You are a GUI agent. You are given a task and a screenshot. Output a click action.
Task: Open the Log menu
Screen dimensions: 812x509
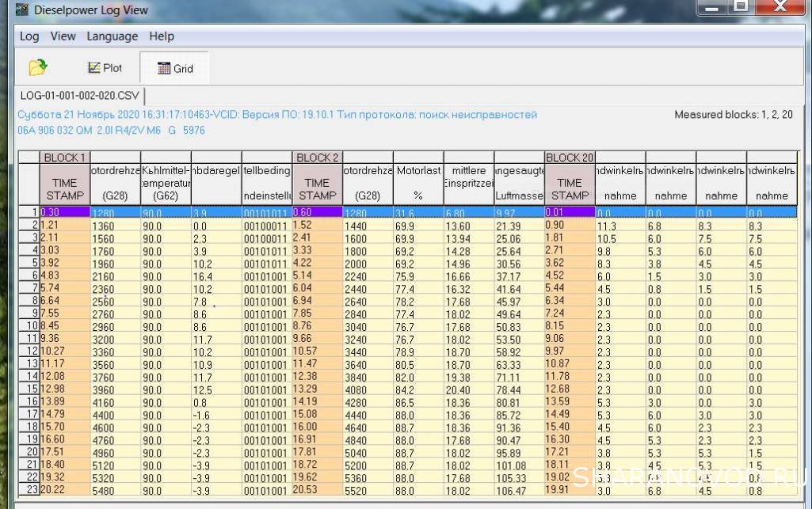29,36
